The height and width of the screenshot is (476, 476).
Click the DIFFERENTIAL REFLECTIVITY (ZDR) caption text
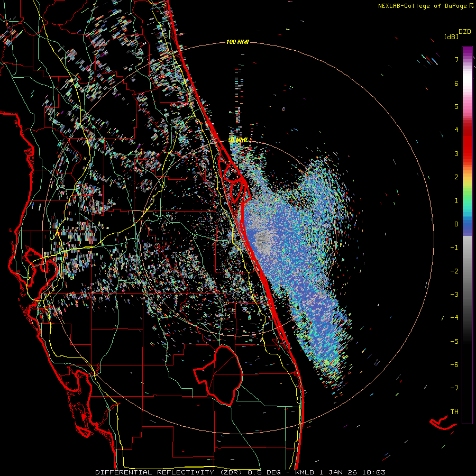coord(169,472)
